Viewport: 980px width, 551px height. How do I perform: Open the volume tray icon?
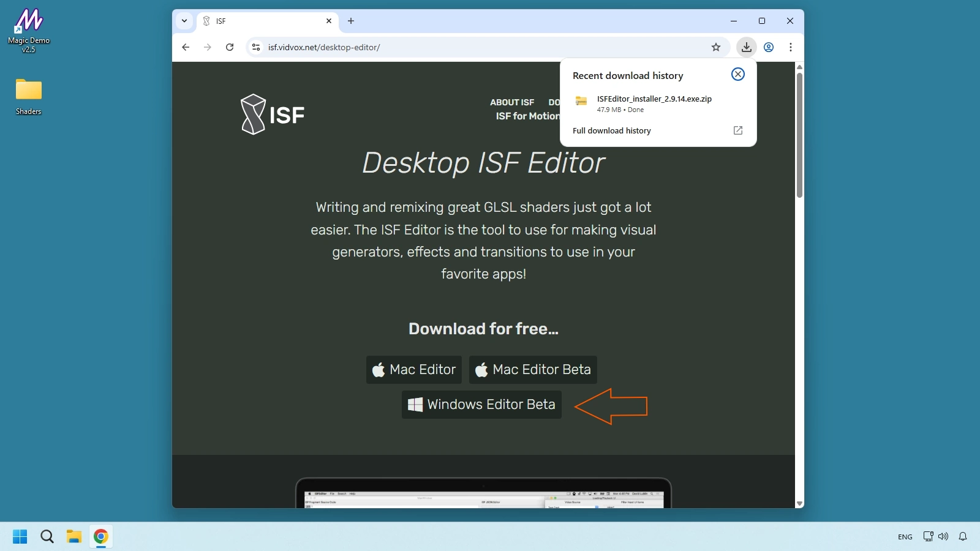[943, 536]
